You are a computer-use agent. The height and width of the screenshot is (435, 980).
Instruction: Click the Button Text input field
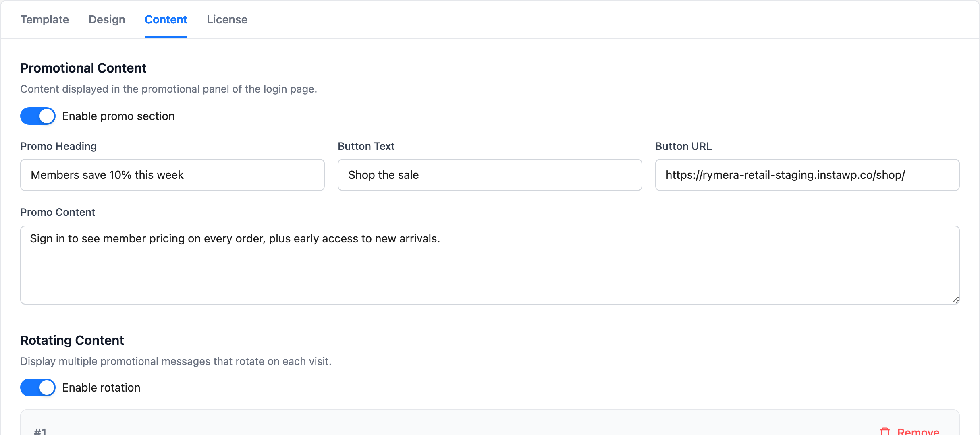click(490, 175)
